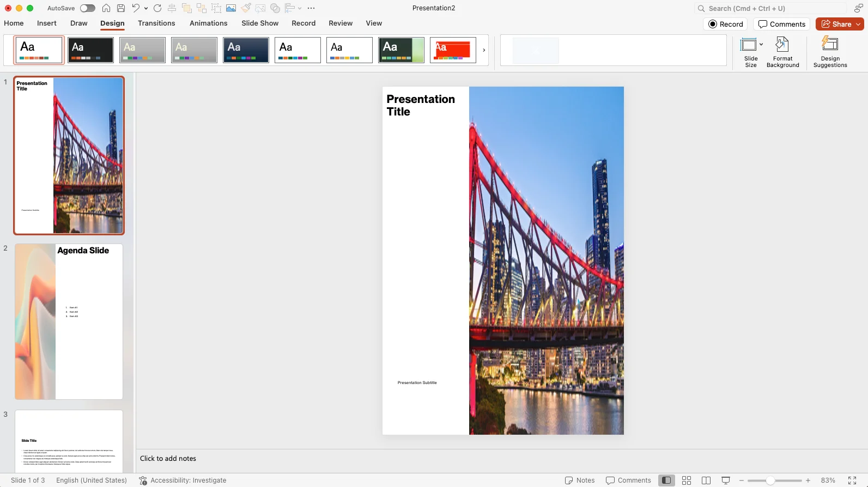Image resolution: width=868 pixels, height=487 pixels.
Task: Expand the themes gallery arrow
Action: pos(484,50)
